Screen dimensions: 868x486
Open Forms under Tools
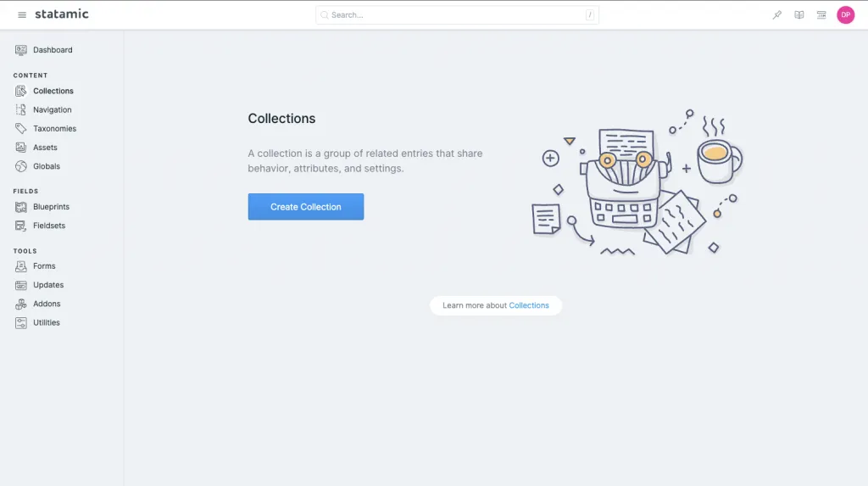pos(44,266)
